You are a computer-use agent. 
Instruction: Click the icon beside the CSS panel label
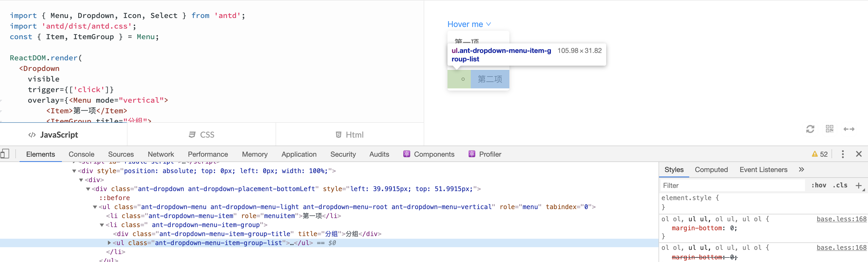click(x=191, y=134)
